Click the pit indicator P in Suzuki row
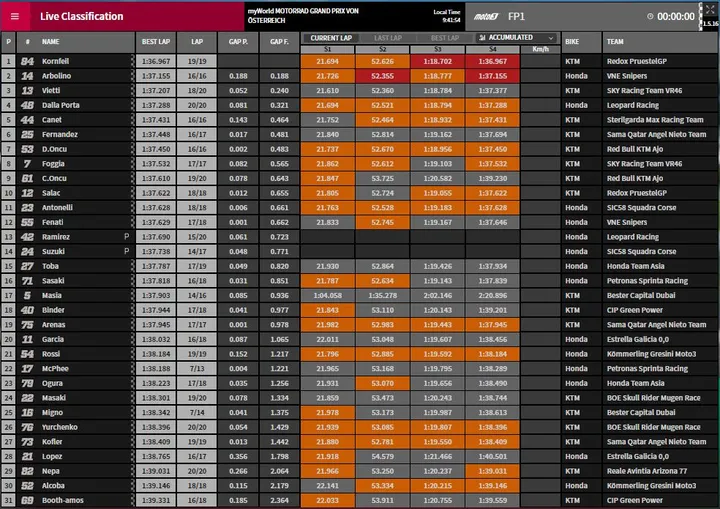 (126, 251)
